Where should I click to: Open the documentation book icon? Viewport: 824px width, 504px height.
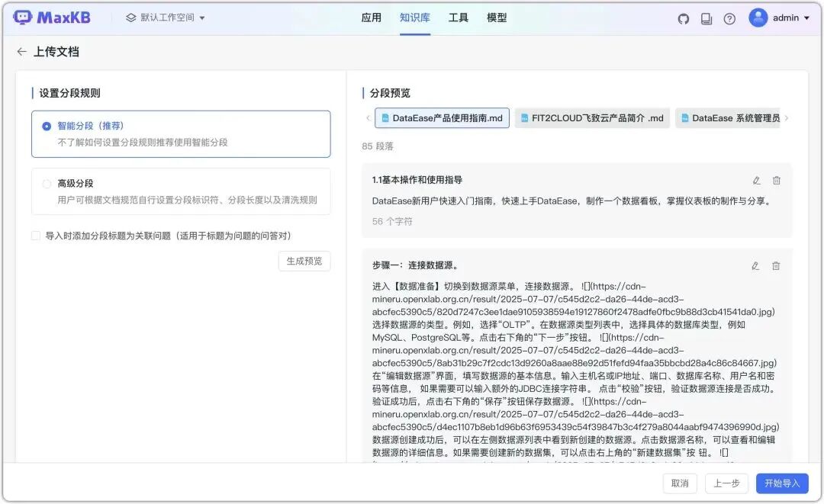pyautogui.click(x=707, y=19)
